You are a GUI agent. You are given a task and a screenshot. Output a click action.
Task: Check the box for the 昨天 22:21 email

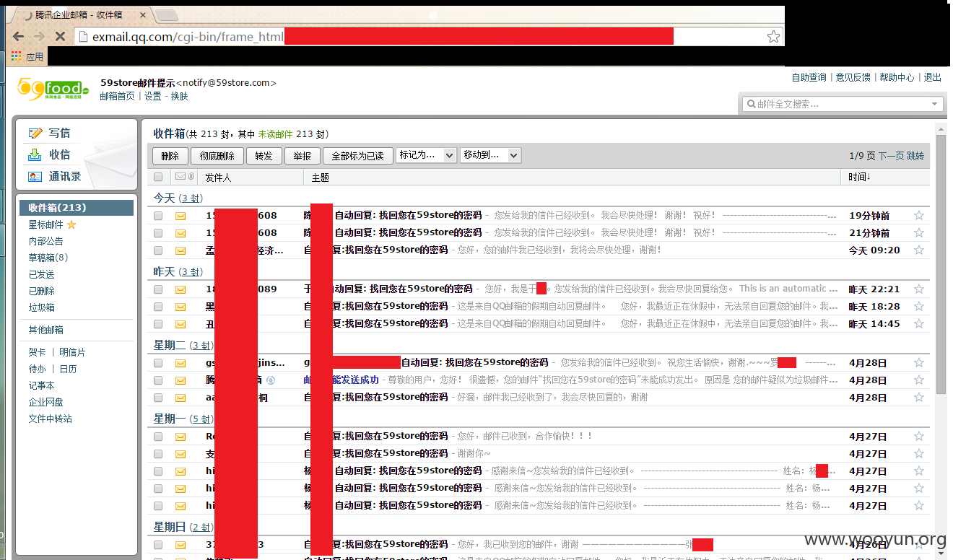158,289
